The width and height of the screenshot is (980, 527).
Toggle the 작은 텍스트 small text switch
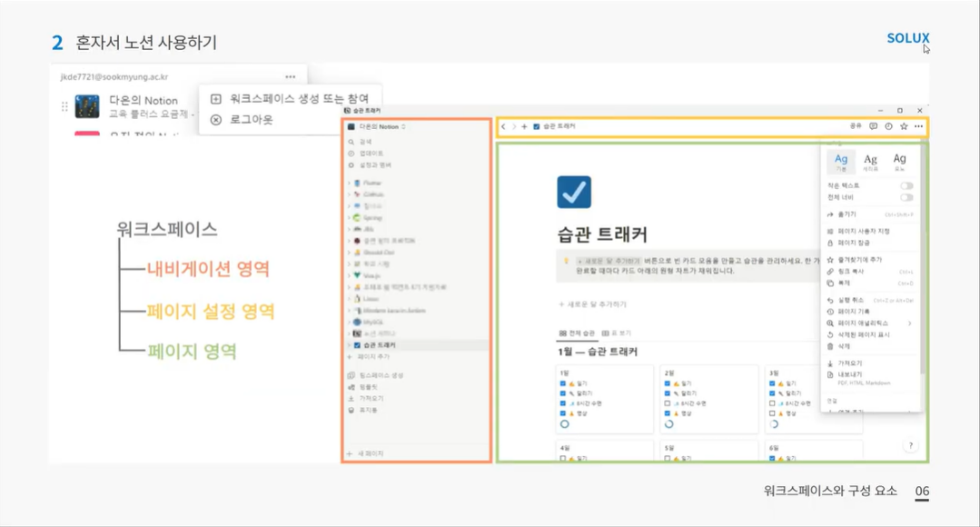tap(906, 185)
